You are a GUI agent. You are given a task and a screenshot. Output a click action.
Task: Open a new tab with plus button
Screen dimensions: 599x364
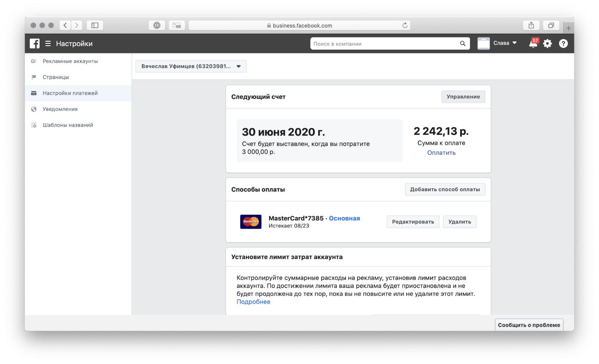click(568, 27)
